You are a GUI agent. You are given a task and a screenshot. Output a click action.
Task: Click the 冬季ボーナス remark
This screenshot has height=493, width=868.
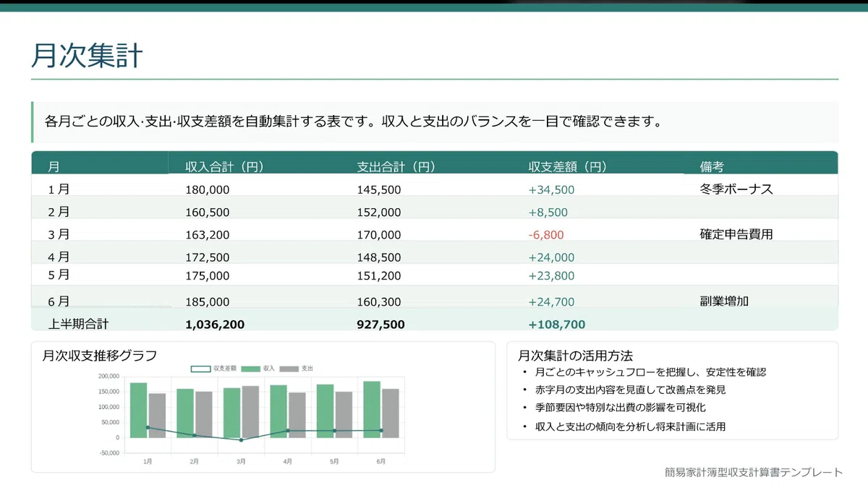[736, 189]
